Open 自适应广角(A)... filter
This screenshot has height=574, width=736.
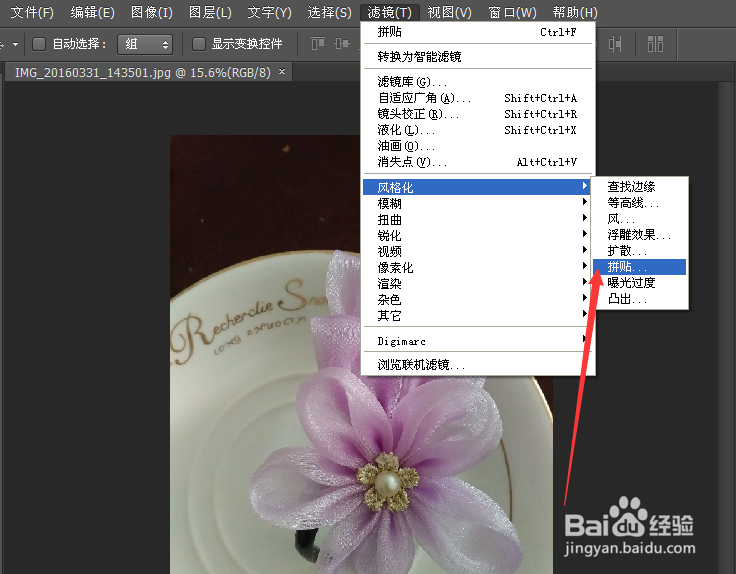478,98
